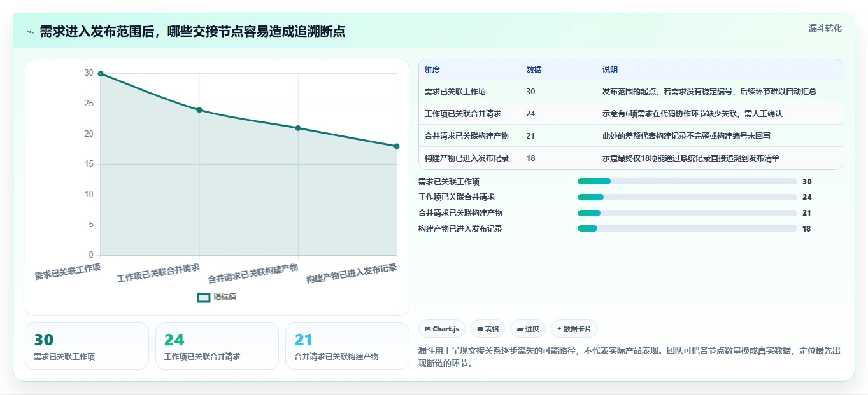Click the table value 24
Viewport: 868px width, 395px height.
coord(531,114)
